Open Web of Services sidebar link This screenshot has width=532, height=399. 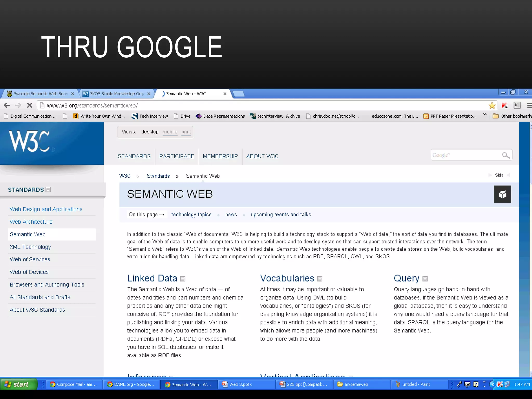pos(30,259)
